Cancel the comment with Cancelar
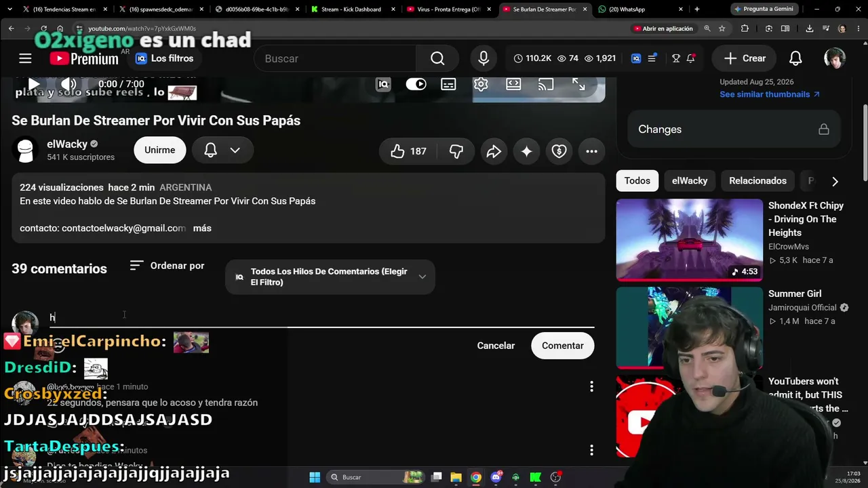The image size is (868, 488). (x=496, y=346)
